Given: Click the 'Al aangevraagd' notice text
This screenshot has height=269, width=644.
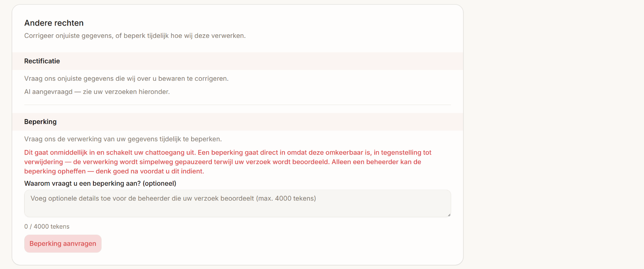Looking at the screenshot, I should click(97, 91).
